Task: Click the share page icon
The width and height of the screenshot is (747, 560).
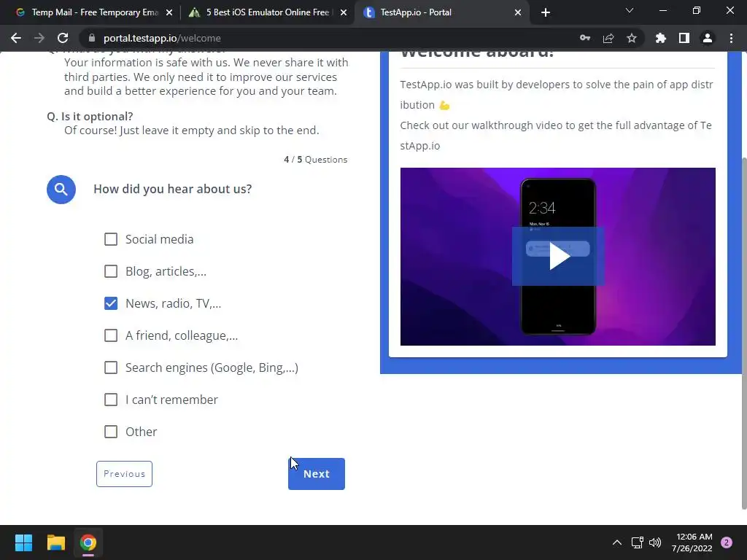Action: coord(608,38)
